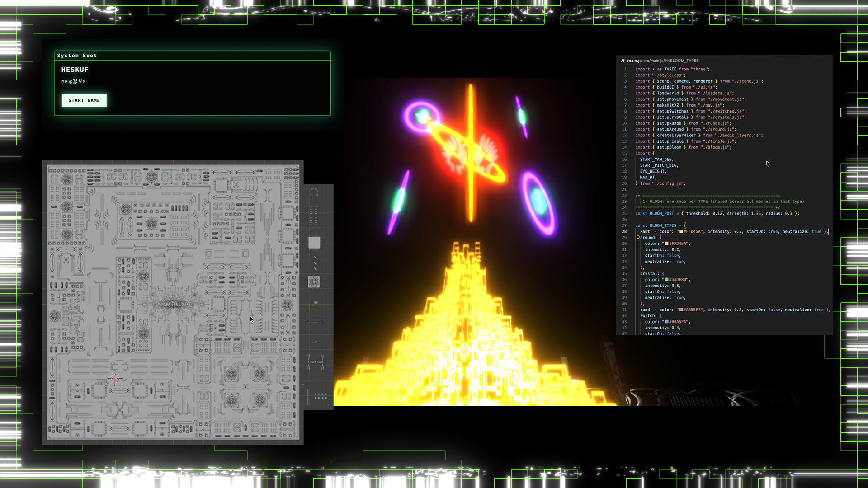This screenshot has width=868, height=488.
Task: Click the './bloom.js' import path on line 14
Action: point(714,147)
